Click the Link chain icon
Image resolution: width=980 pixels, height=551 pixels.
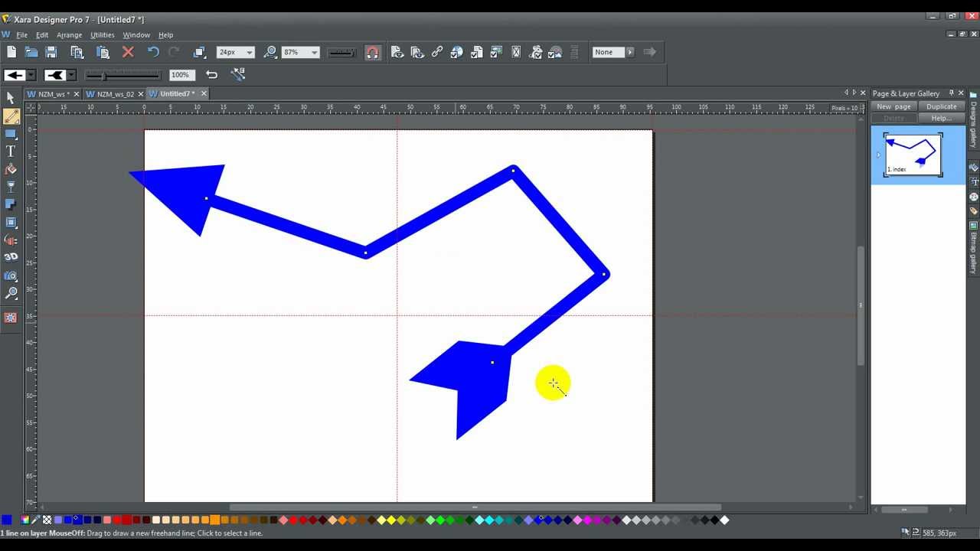[x=437, y=52]
